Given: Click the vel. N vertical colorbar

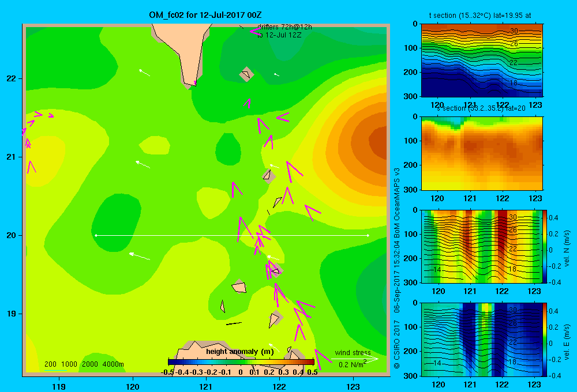Looking at the screenshot, I should click(x=545, y=246).
